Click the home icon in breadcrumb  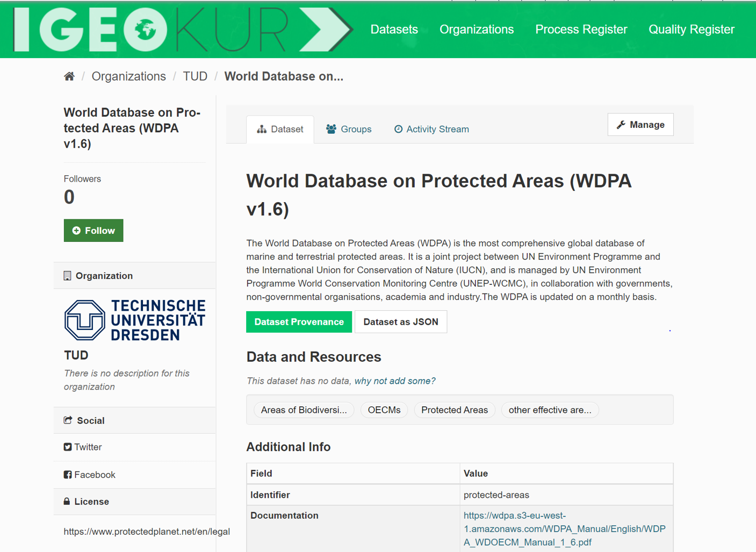[69, 76]
